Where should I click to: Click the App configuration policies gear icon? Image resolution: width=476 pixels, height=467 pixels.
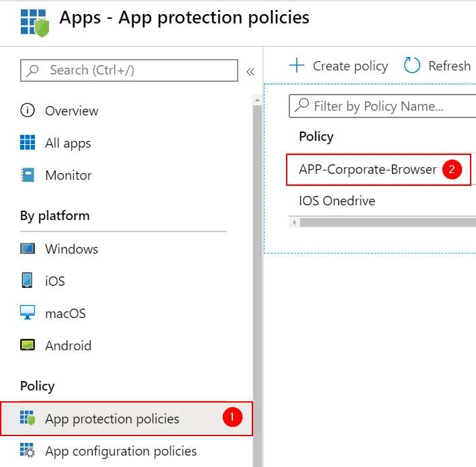click(28, 450)
